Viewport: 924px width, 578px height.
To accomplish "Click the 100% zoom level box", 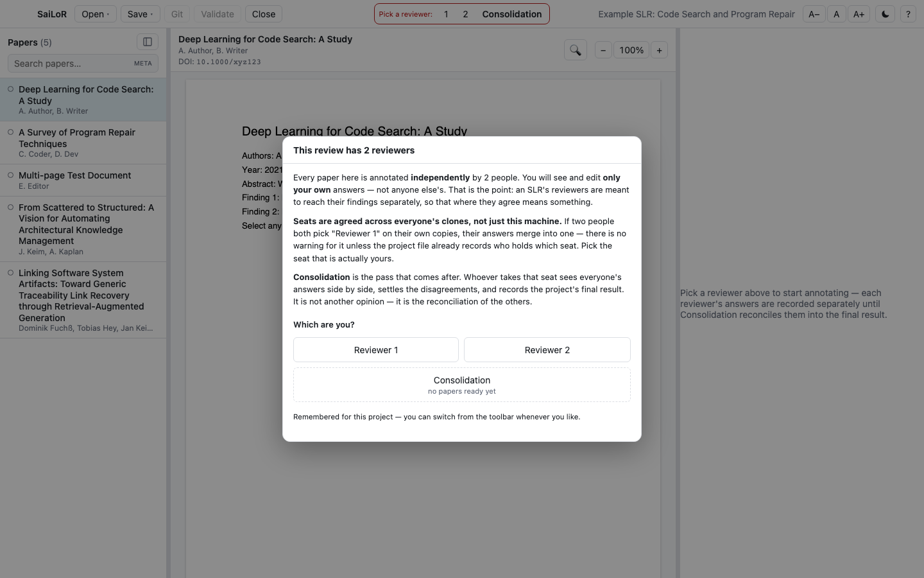I will pyautogui.click(x=631, y=50).
